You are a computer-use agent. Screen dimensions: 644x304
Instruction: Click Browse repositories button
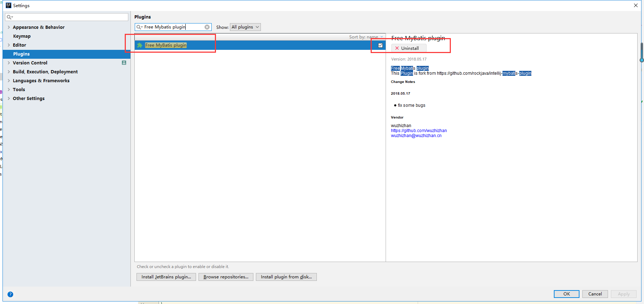point(226,277)
